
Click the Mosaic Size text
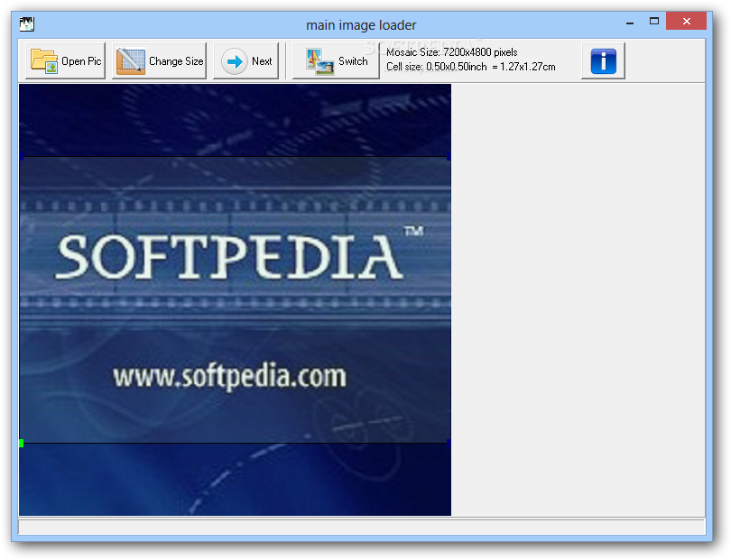[x=452, y=52]
